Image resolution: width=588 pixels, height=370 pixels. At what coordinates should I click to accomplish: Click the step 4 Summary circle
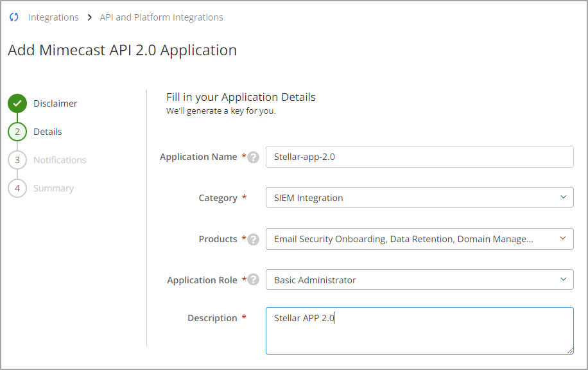17,188
